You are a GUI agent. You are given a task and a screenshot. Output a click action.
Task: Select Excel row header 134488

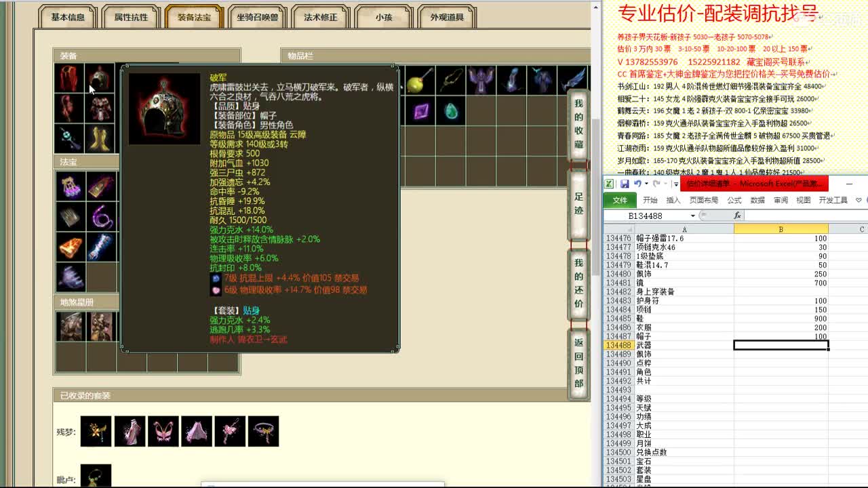tap(618, 346)
